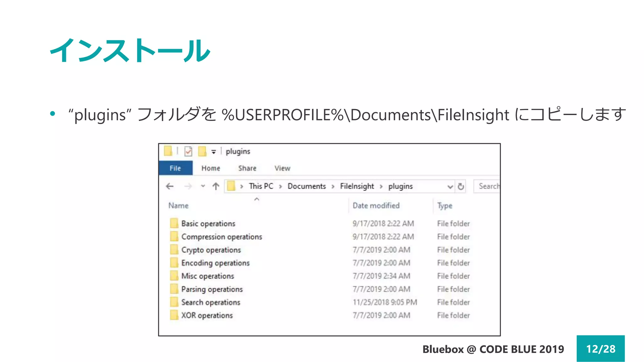Click folder icon of Misc operations
The height and width of the screenshot is (362, 644).
coord(174,276)
